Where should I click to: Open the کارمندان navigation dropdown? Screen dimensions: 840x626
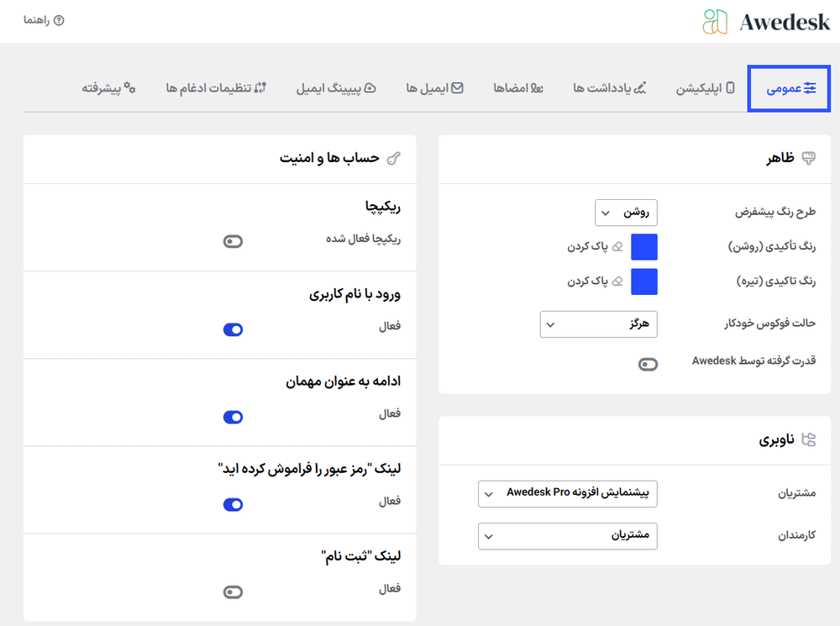(567, 535)
